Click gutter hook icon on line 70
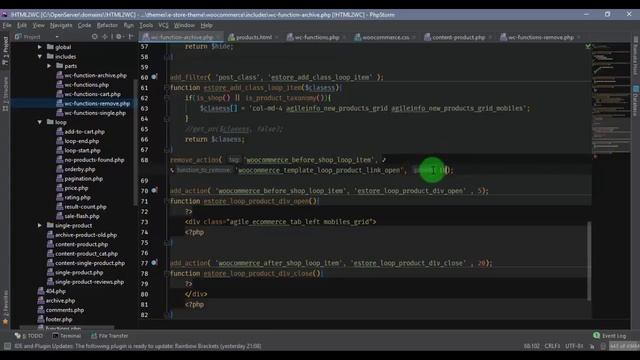This screenshot has height=360, width=640. 154,190
